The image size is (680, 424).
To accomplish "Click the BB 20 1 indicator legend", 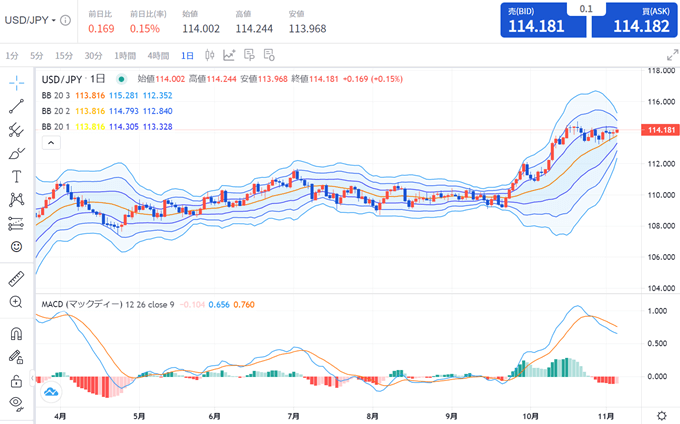I will click(x=56, y=127).
